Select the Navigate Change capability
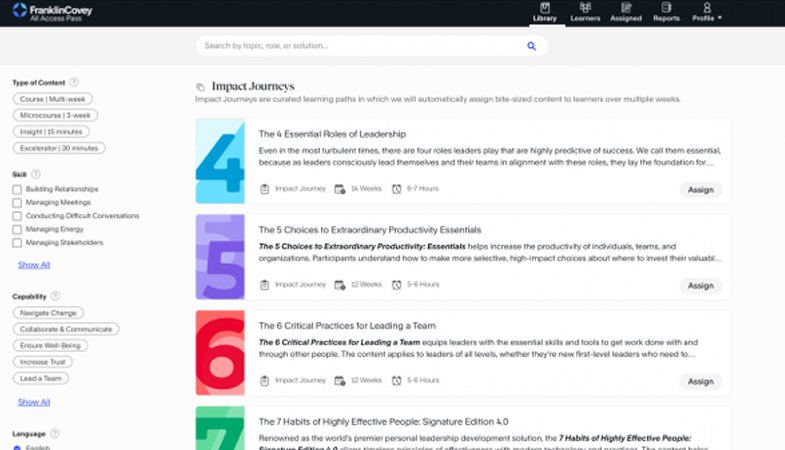 click(x=48, y=313)
